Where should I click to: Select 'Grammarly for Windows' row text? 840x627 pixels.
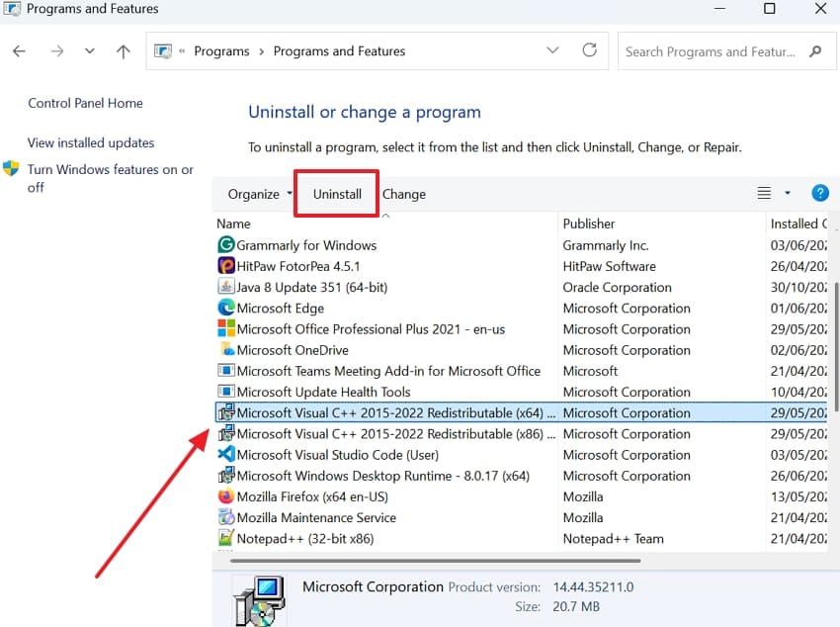tap(306, 245)
